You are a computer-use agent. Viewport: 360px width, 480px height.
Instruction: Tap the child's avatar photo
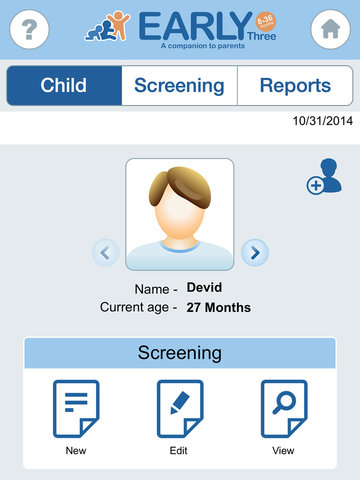pyautogui.click(x=180, y=214)
